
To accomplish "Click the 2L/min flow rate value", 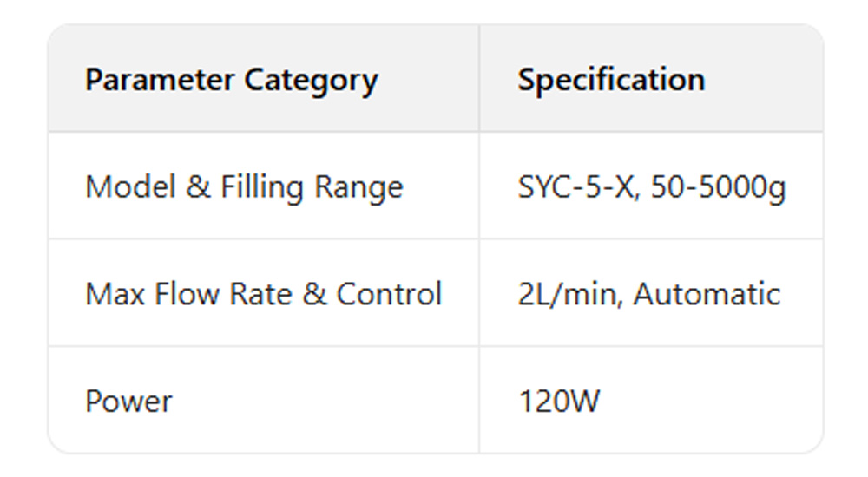I will pos(569,294).
